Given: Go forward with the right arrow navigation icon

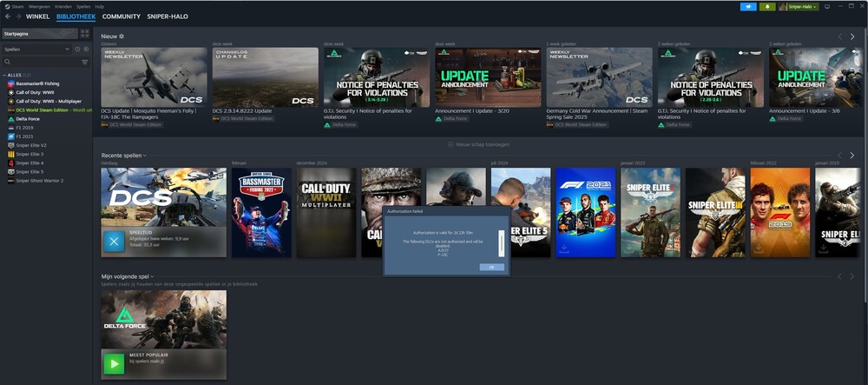Looking at the screenshot, I should tap(18, 17).
